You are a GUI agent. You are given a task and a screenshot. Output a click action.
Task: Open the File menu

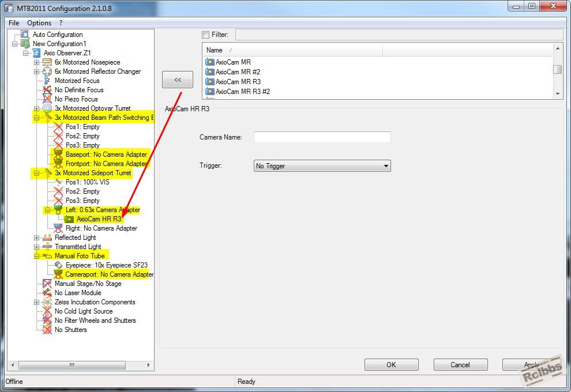click(x=14, y=23)
